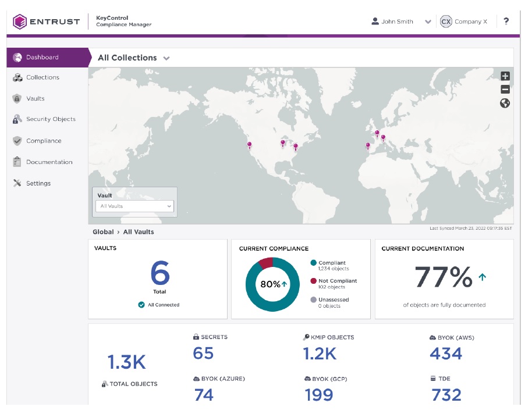This screenshot has height=410, width=532.
Task: Select the Midwest US map pin
Action: pyautogui.click(x=283, y=143)
